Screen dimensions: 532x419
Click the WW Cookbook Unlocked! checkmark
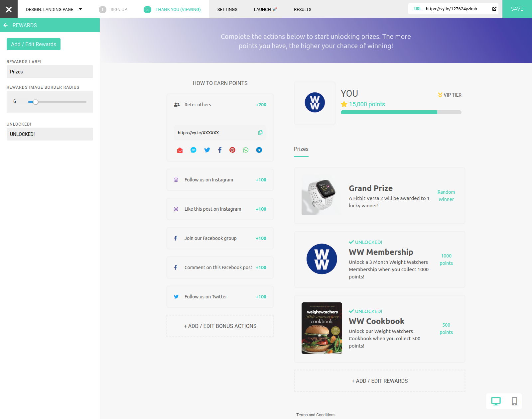point(351,311)
